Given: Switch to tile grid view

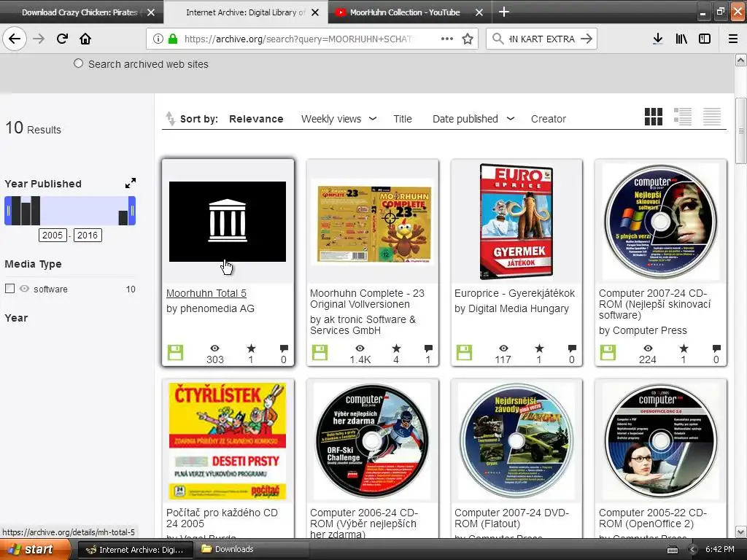Looking at the screenshot, I should 653,116.
